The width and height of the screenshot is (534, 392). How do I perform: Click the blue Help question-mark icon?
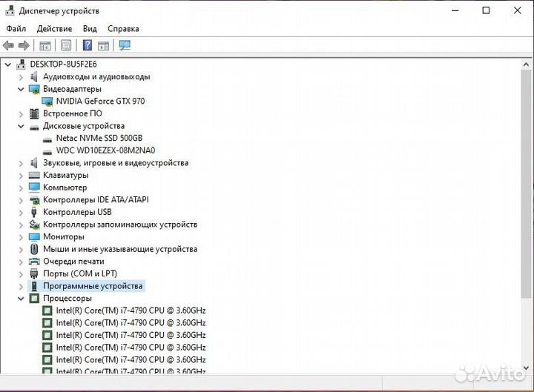(x=88, y=45)
